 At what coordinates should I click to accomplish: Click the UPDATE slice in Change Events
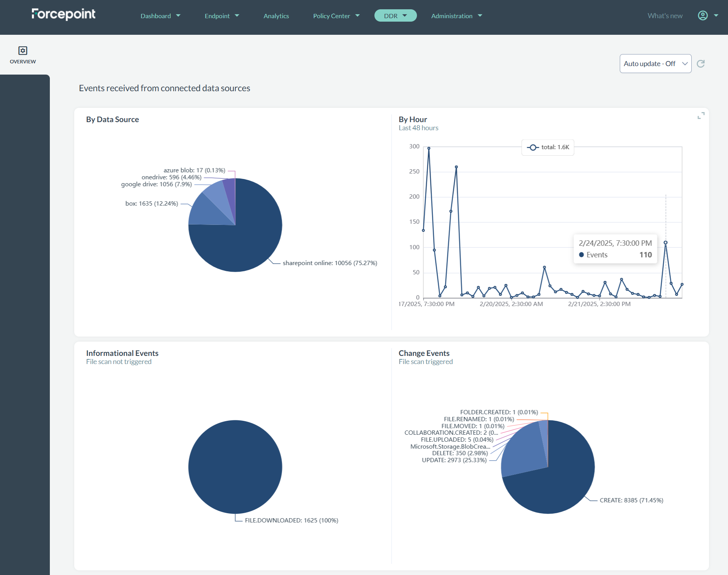522,452
